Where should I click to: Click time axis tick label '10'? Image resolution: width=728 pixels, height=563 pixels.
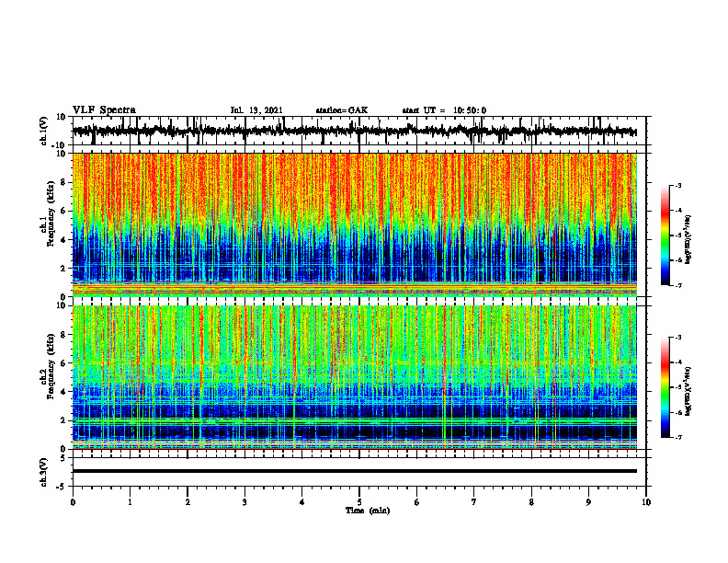click(x=646, y=502)
